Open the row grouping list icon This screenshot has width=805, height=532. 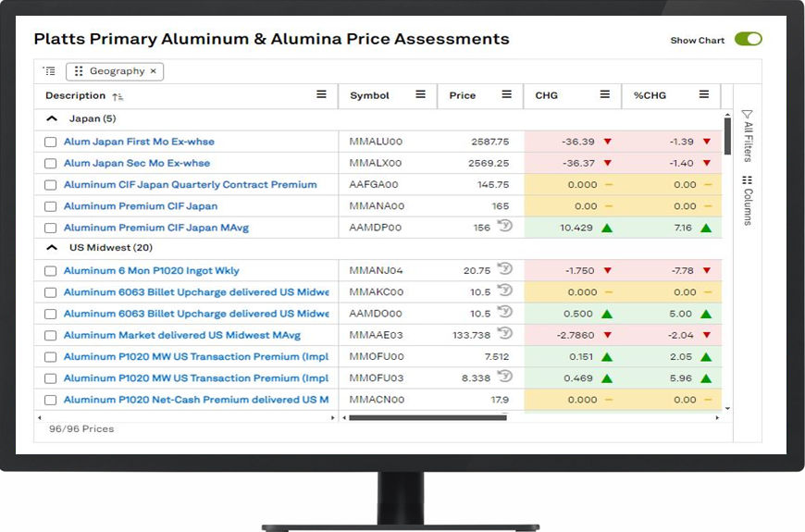point(49,71)
